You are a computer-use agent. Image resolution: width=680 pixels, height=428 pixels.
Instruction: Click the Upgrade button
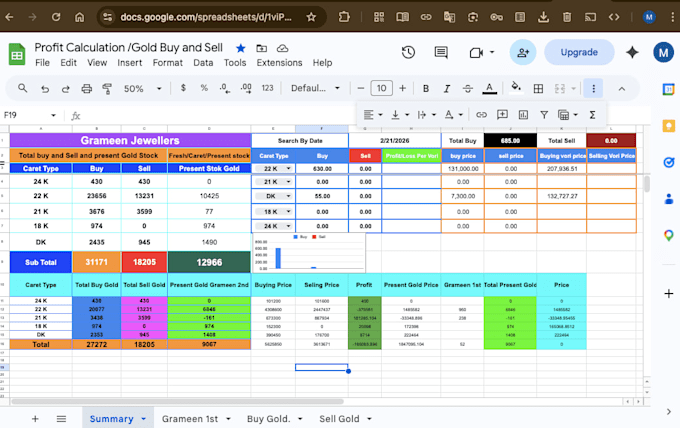click(x=579, y=52)
